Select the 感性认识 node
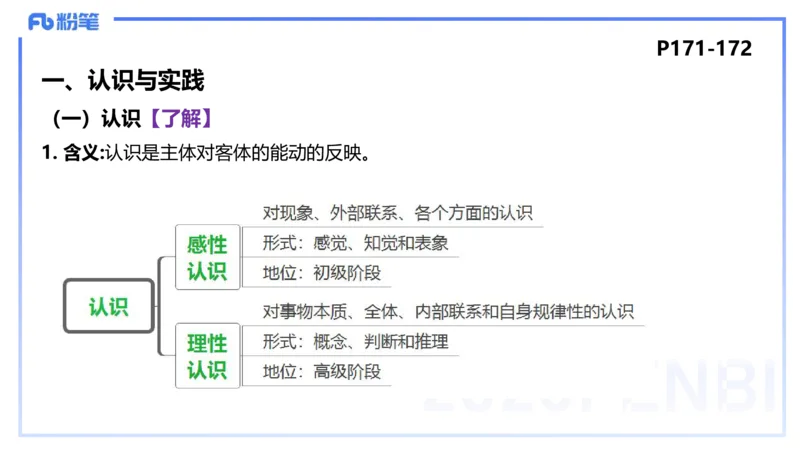Screen dimensions: 800x450 tap(207, 257)
